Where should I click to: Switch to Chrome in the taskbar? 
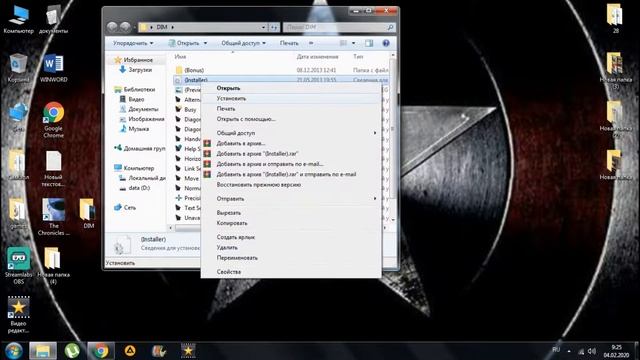coord(101,351)
